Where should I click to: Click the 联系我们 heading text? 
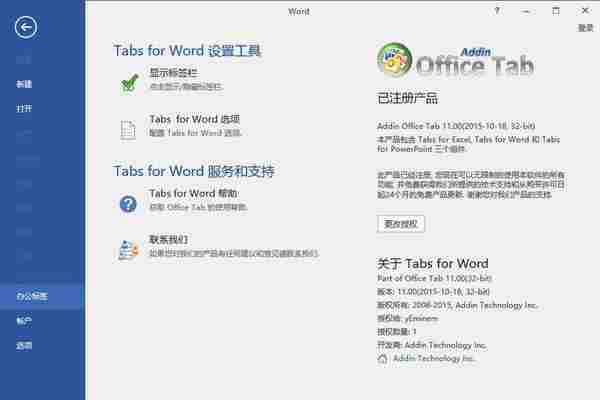click(169, 240)
